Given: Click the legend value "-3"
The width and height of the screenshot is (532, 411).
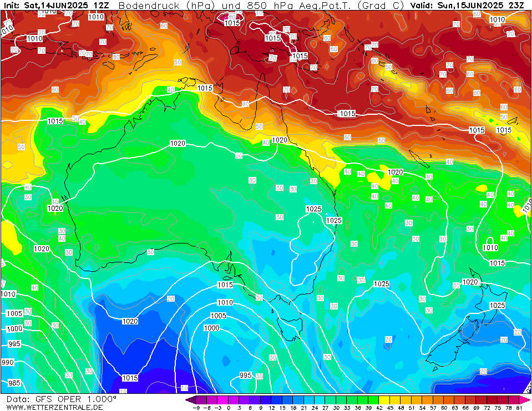Looking at the screenshot, I should [217, 408].
